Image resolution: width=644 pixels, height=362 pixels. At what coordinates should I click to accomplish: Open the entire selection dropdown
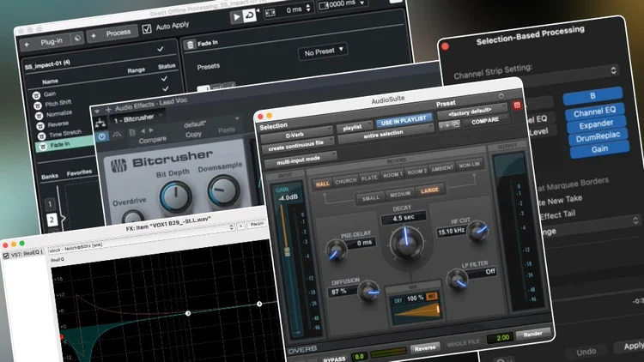coord(386,134)
